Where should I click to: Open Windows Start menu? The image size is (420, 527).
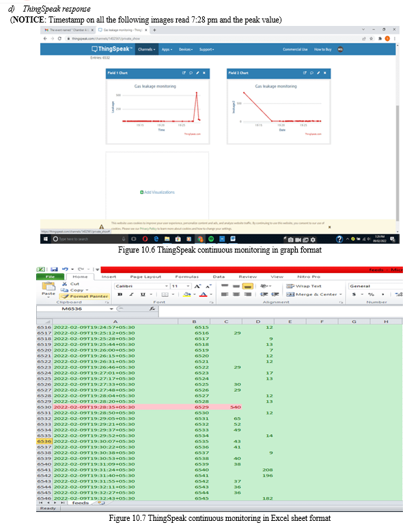tap(46, 239)
